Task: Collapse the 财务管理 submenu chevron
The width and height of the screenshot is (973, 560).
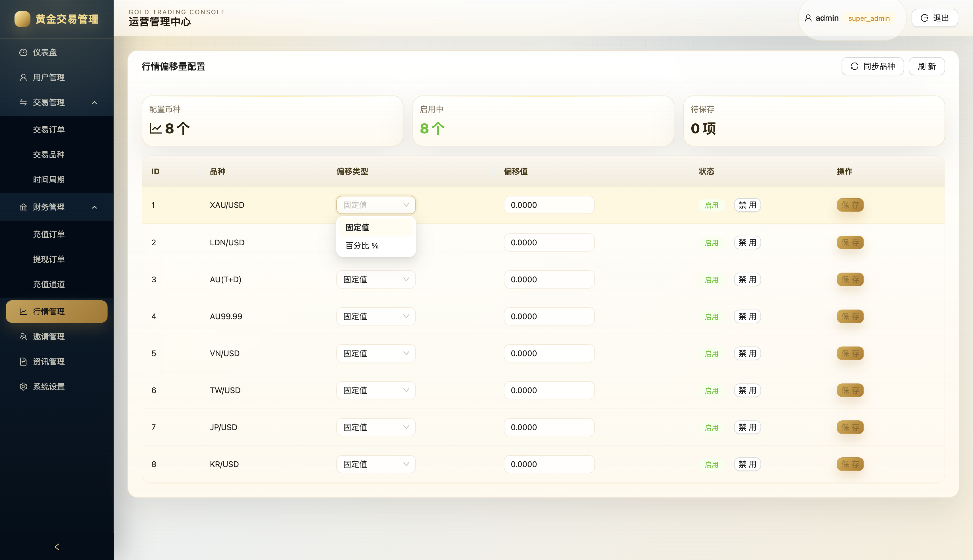Action: tap(94, 207)
